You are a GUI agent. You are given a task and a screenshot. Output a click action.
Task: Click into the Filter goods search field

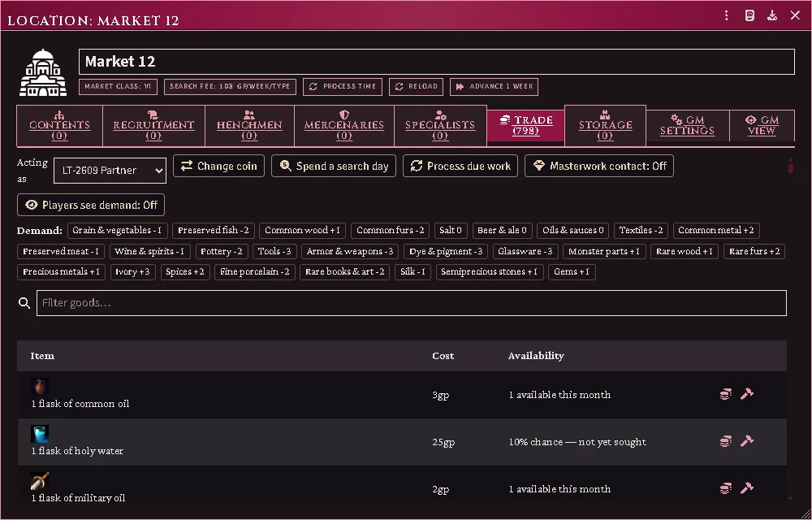(411, 303)
